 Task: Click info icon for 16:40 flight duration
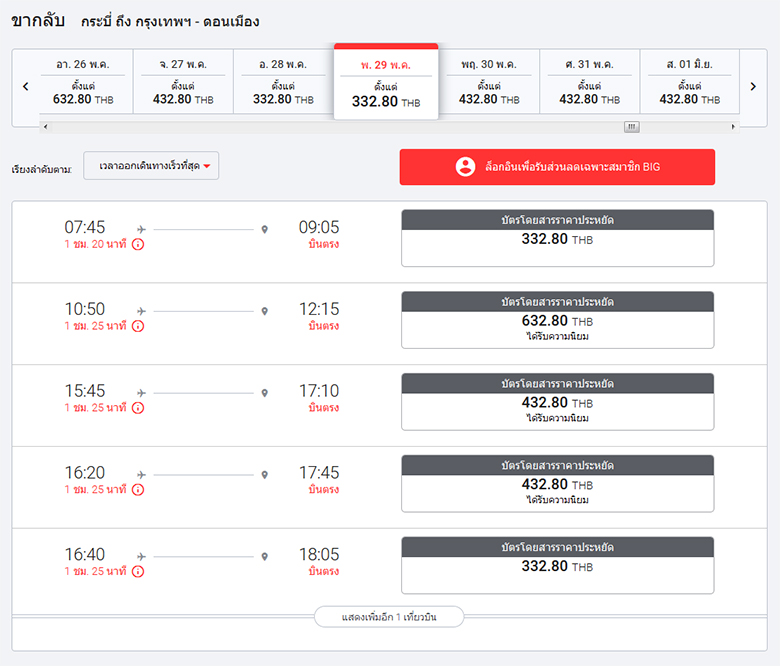click(x=138, y=572)
